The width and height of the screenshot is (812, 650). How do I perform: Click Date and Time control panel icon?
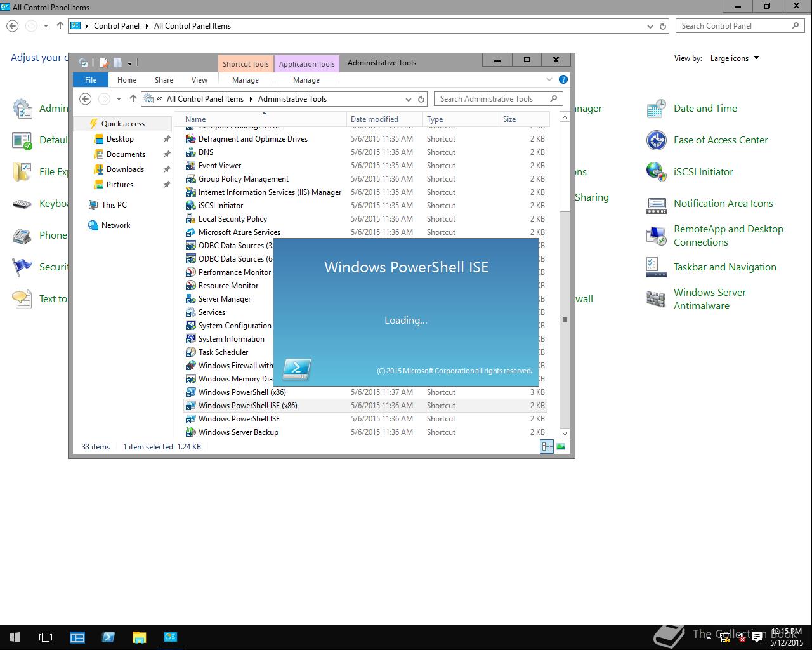656,109
